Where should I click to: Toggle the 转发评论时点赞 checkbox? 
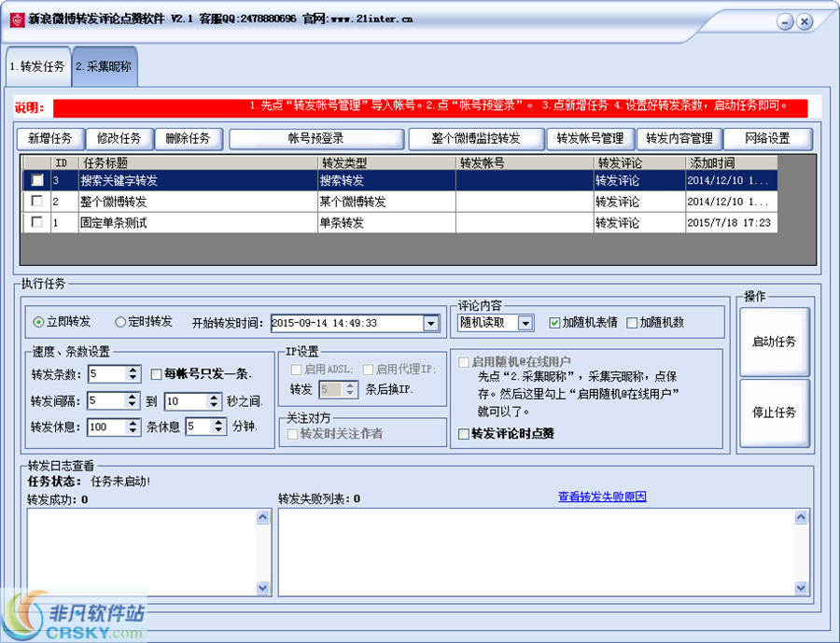(x=464, y=434)
